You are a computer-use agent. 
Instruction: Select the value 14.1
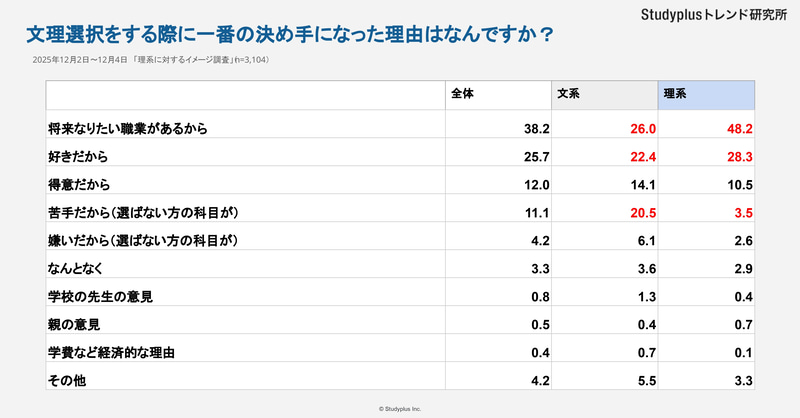point(643,185)
